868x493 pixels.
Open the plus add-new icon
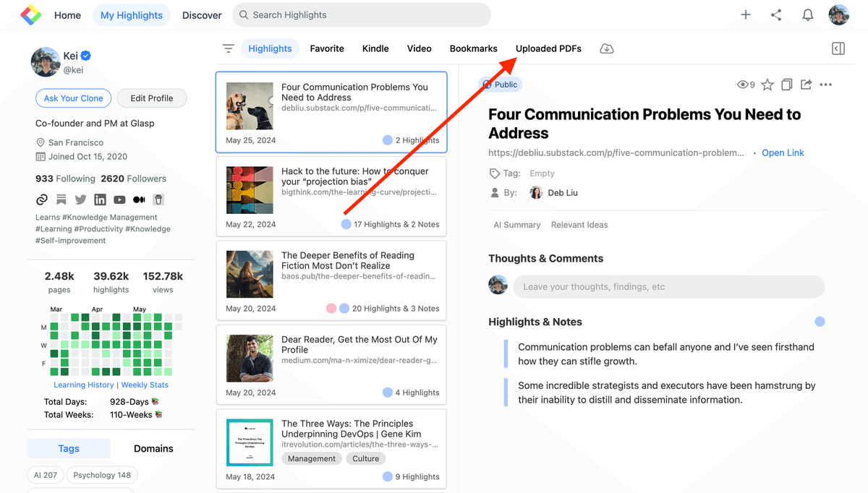pyautogui.click(x=746, y=14)
